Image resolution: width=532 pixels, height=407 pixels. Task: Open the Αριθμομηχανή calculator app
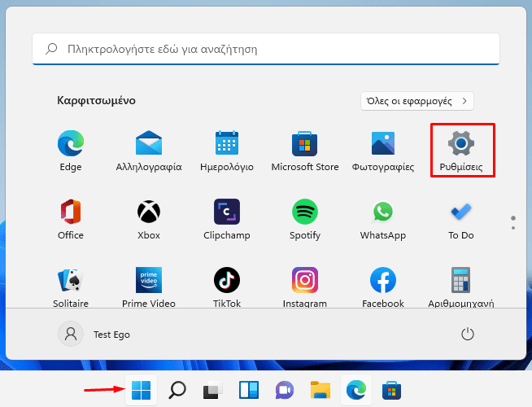460,287
